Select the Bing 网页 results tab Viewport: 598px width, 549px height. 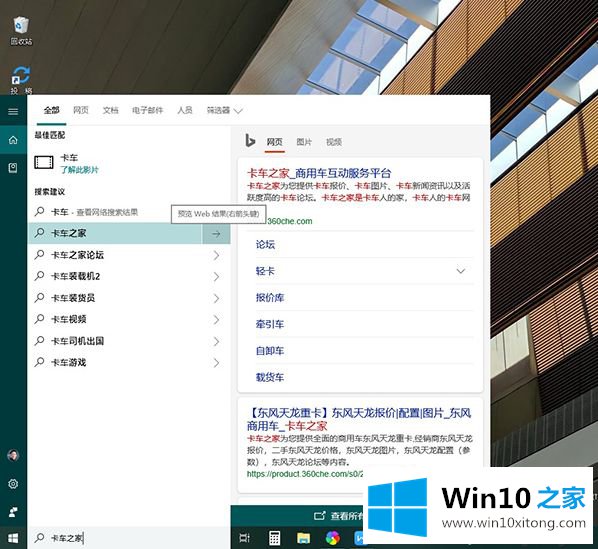pos(275,142)
